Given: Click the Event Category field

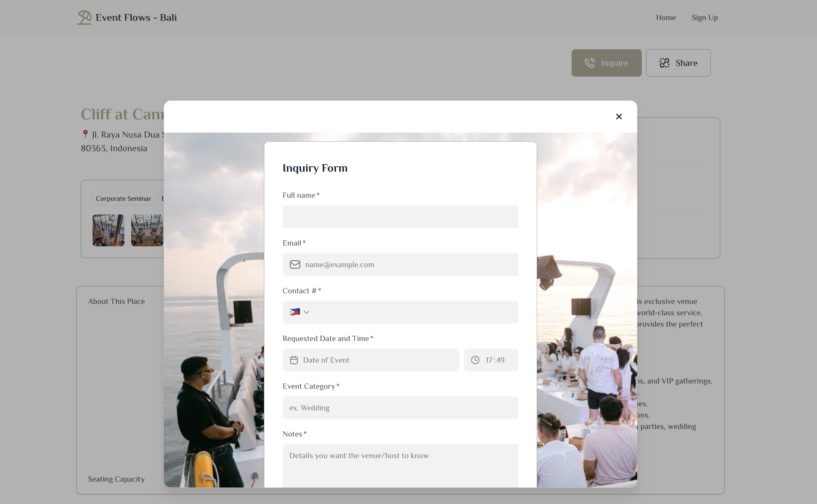Looking at the screenshot, I should point(400,408).
